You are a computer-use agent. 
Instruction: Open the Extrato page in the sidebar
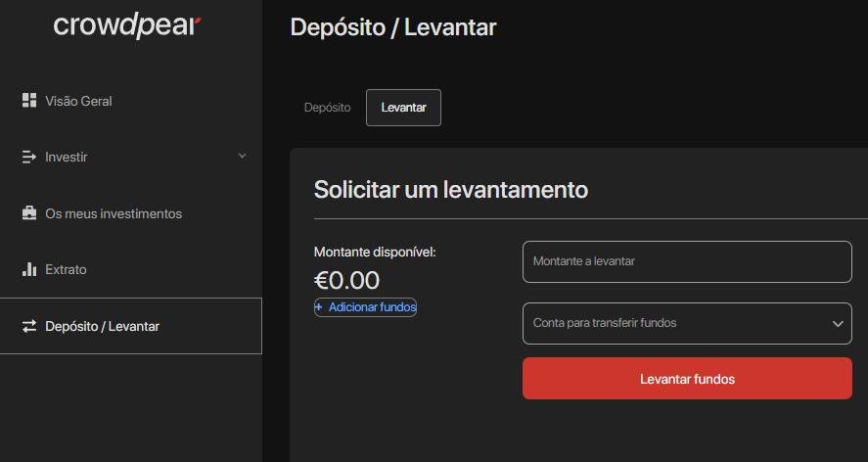66,269
